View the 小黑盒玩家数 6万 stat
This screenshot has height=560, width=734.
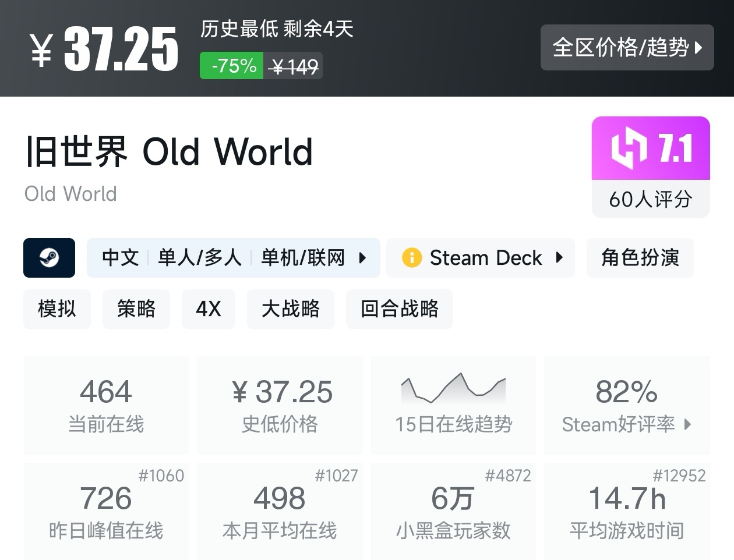pos(453,509)
